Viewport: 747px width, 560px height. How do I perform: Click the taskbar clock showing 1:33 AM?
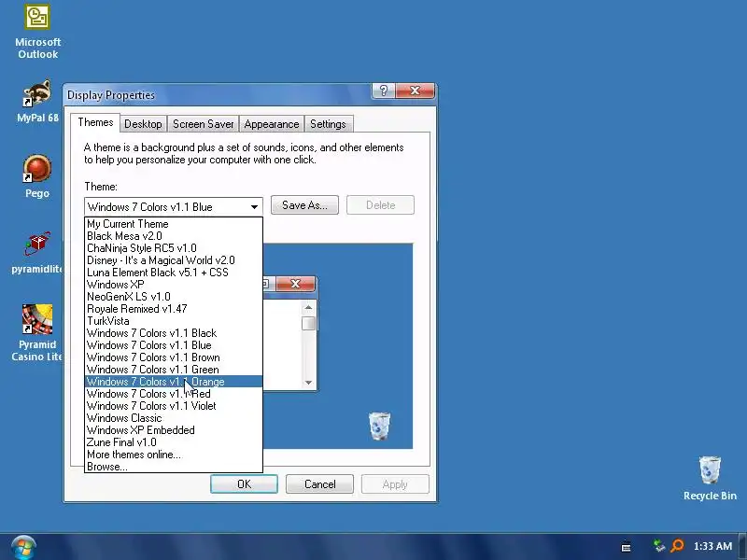(712, 546)
